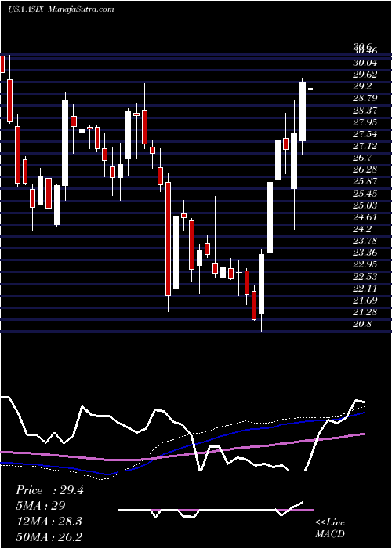Click the 26.7 price axis label
The height and width of the screenshot is (549, 392).
[364, 158]
